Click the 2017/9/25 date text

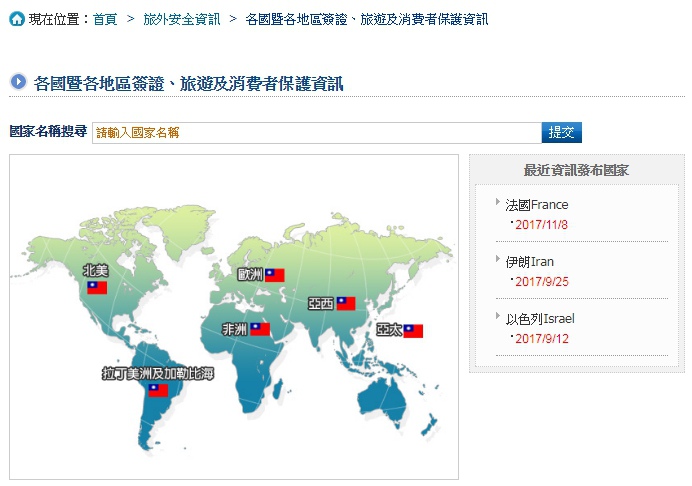pyautogui.click(x=542, y=282)
